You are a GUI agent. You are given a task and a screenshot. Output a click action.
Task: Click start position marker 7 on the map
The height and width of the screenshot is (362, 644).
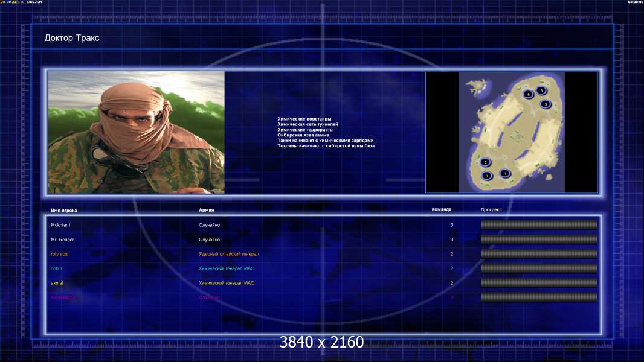tap(487, 176)
